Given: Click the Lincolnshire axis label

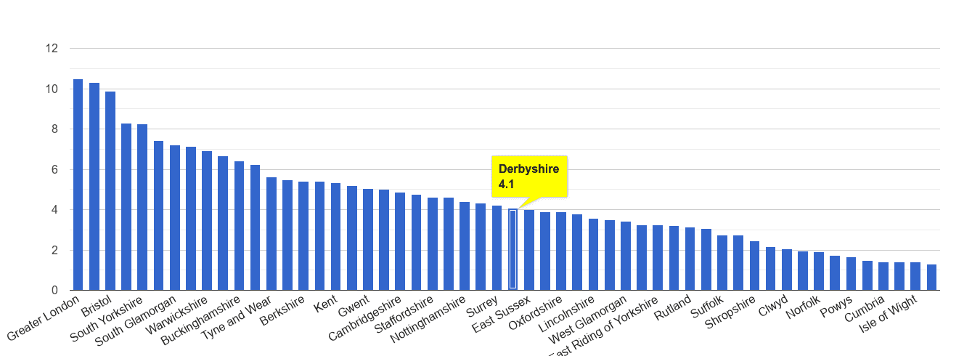Looking at the screenshot, I should click(567, 314).
